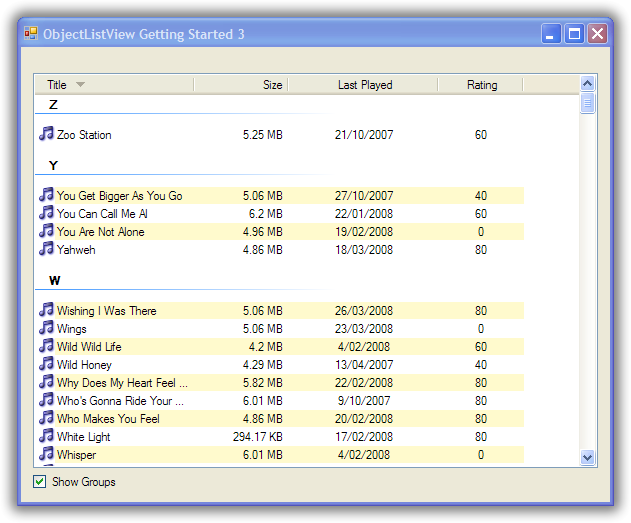The image size is (631, 523).
Task: Click the music icon beside You Can Call Me Al
Action: [x=46, y=213]
